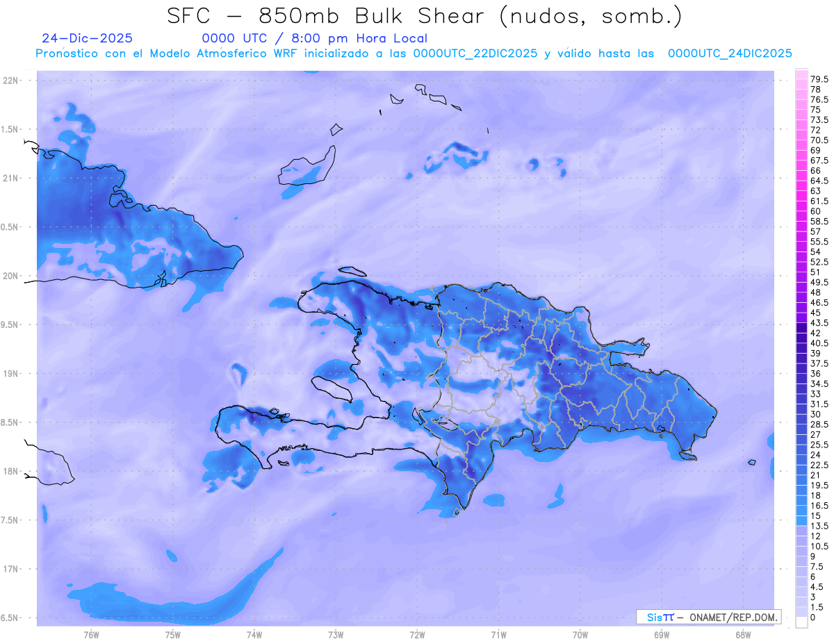Click the "75W" longitude axis label
This screenshot has width=834, height=644.
point(172,634)
